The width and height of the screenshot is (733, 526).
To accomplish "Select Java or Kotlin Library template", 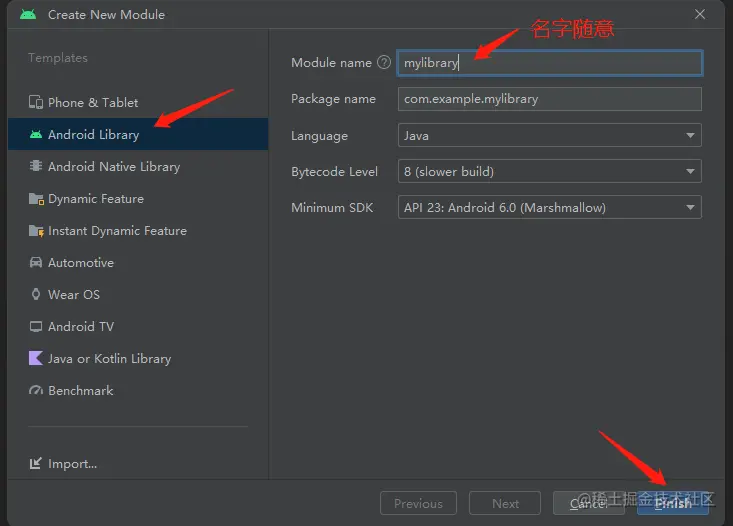I will (109, 358).
